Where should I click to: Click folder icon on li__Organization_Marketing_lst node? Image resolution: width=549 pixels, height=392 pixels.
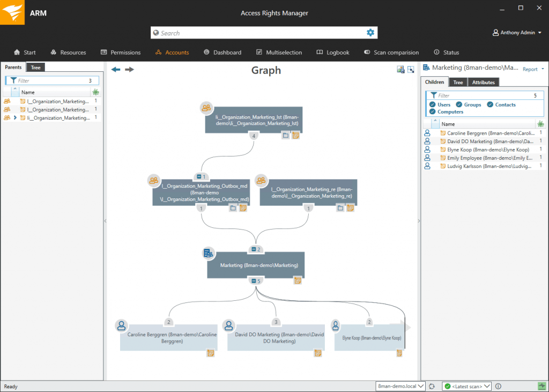(286, 135)
